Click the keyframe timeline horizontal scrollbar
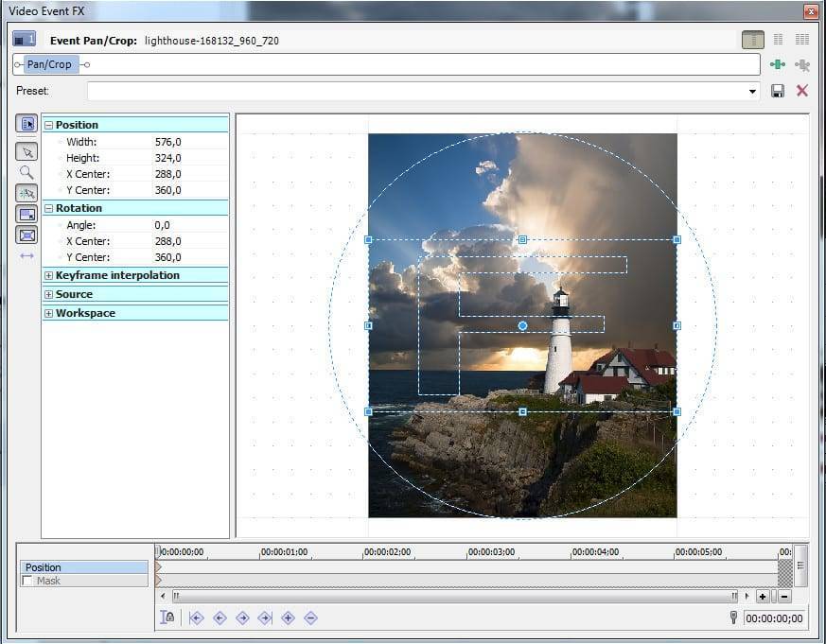826x644 pixels. click(x=454, y=597)
